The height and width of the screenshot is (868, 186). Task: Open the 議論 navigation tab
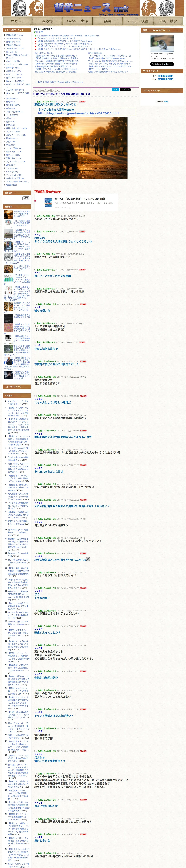pos(107,21)
